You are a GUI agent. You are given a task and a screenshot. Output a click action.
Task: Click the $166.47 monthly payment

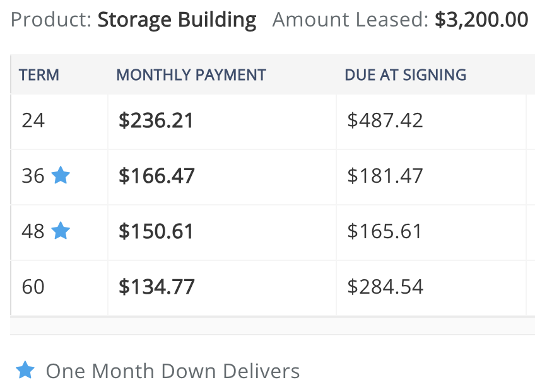pyautogui.click(x=156, y=176)
